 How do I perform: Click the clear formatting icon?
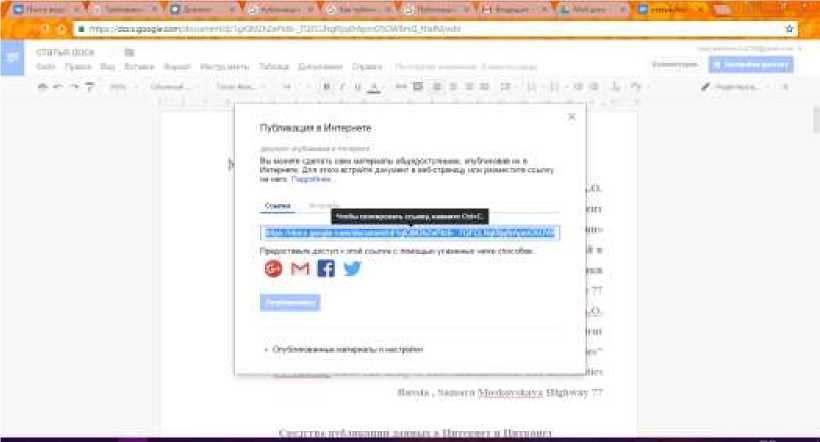[616, 87]
